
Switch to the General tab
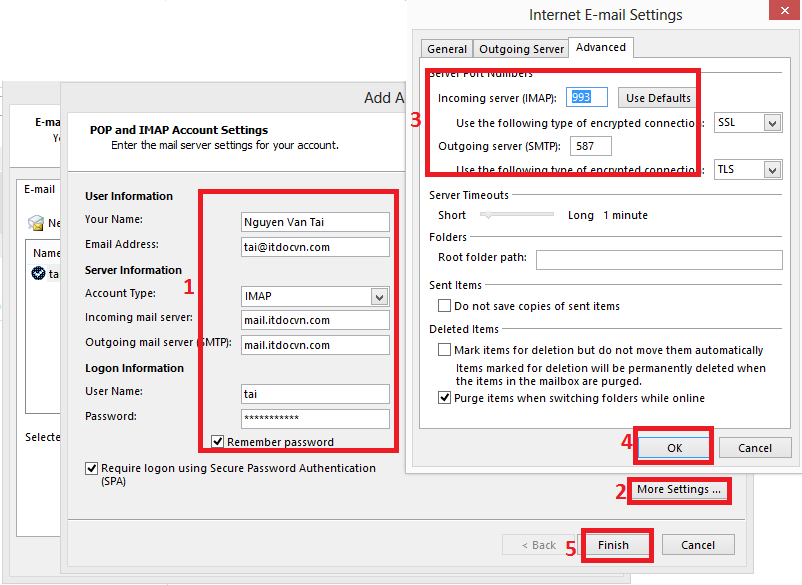447,49
